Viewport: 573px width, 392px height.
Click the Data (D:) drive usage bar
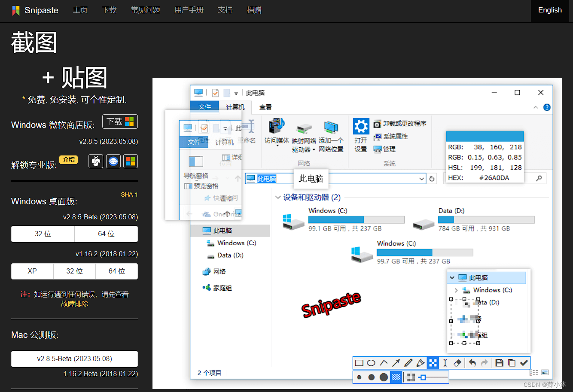coord(486,220)
